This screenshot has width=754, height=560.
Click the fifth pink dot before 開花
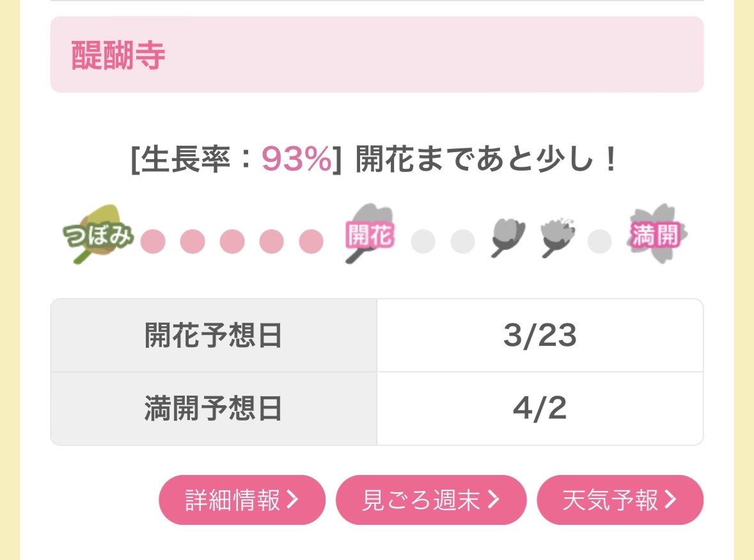[311, 242]
